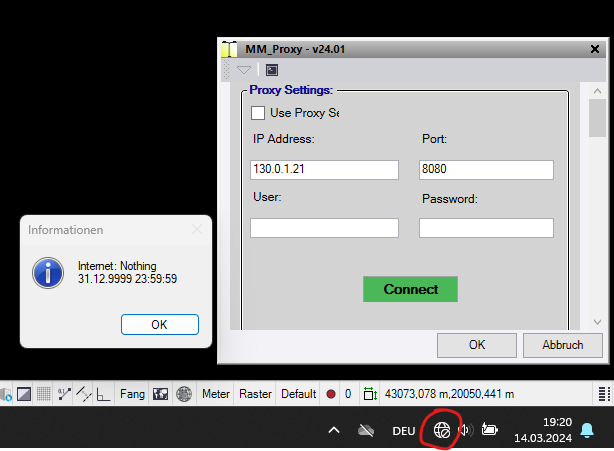Open the clock showing 19:20 14.03.2024
This screenshot has width=614, height=451.
click(x=543, y=430)
